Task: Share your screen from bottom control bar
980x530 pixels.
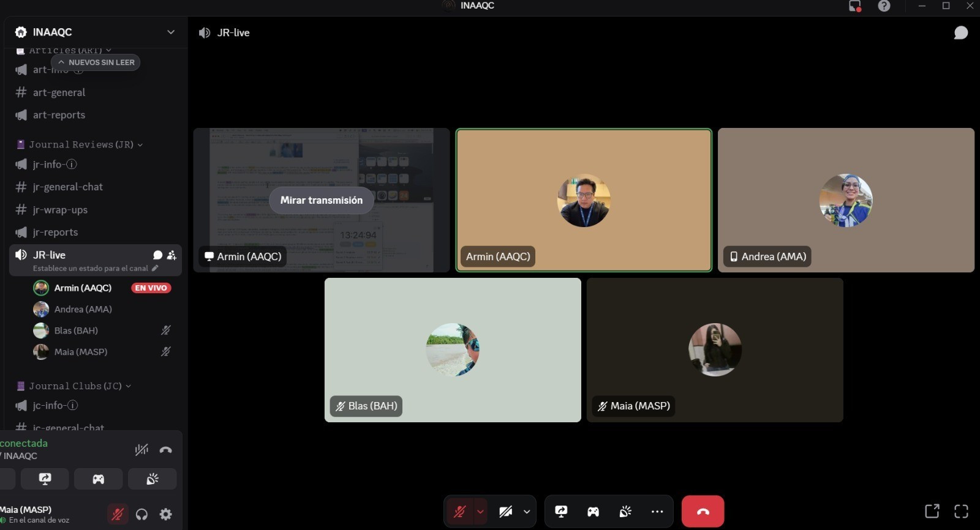Action: click(561, 512)
